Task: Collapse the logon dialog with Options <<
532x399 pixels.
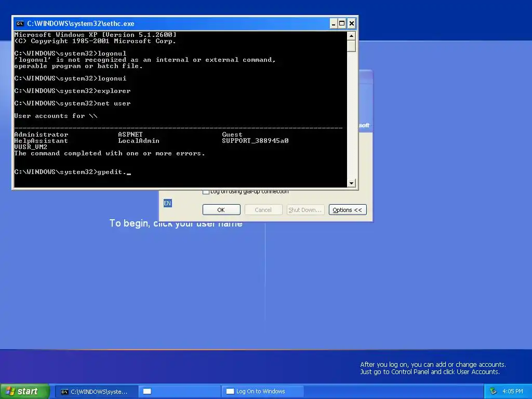Action: tap(348, 210)
